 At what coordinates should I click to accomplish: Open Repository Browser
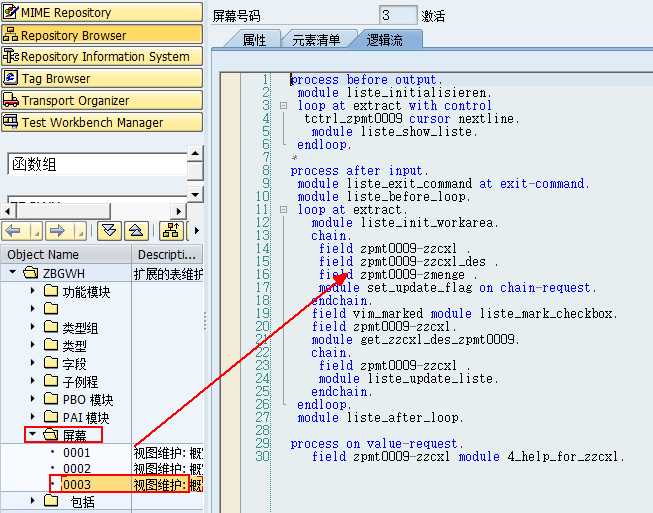(x=102, y=35)
